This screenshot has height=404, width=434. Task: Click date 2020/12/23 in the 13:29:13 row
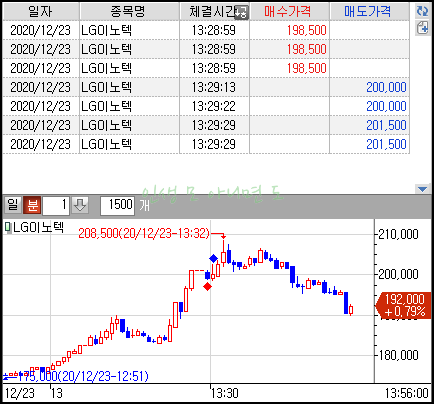coord(41,87)
